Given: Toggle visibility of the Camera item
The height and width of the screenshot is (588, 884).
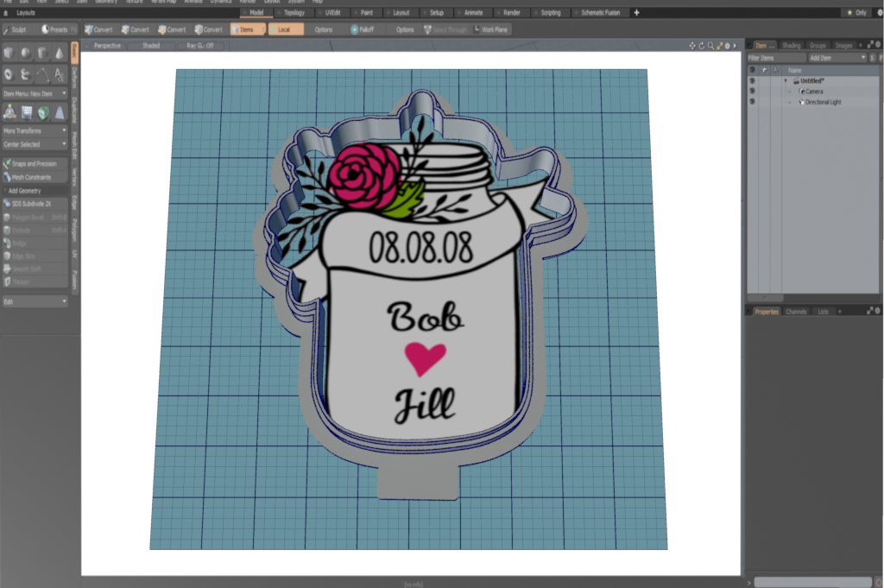Looking at the screenshot, I should [x=752, y=91].
